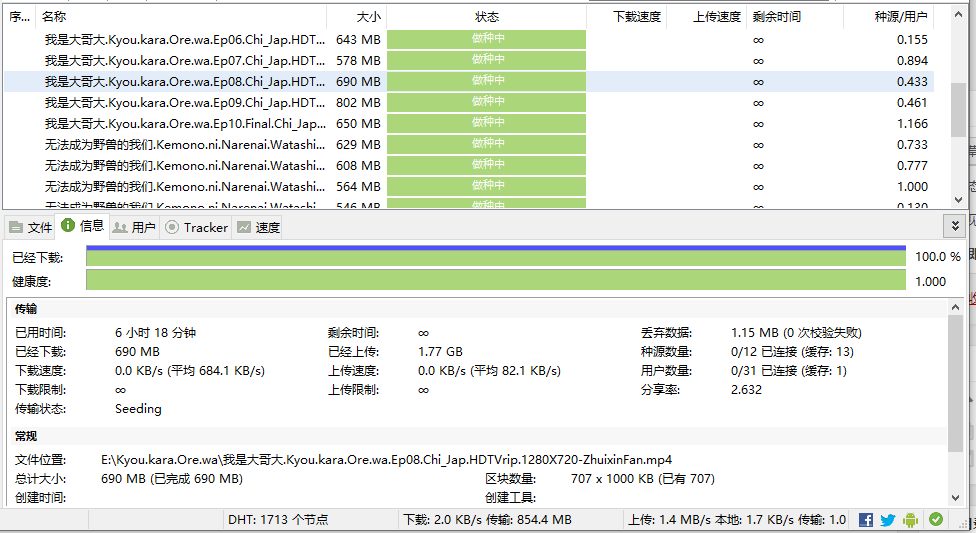
Task: Open the 文件 (Files) tab
Action: point(30,227)
